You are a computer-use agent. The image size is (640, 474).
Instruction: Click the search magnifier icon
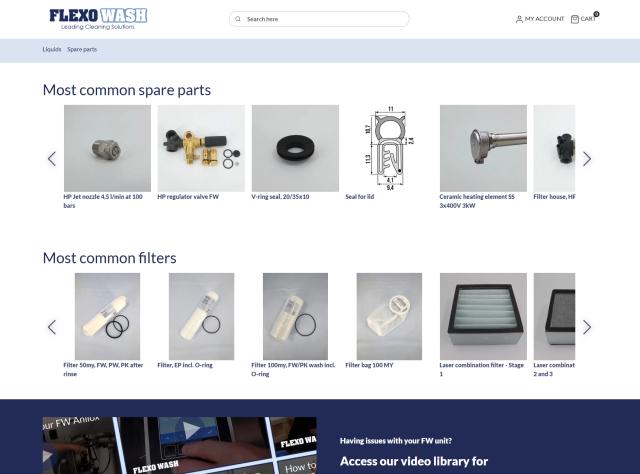tap(238, 19)
